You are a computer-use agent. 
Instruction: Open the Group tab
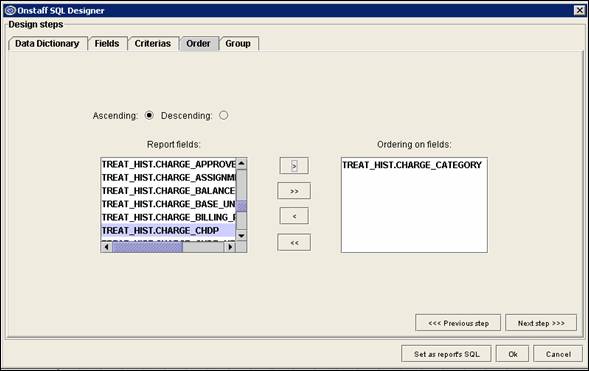(x=238, y=44)
